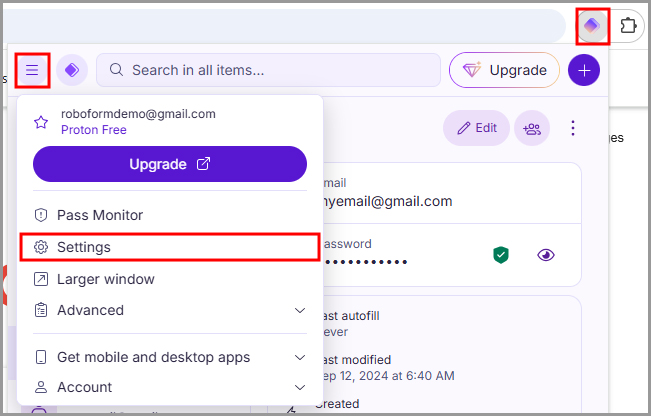Viewport: 651px width, 416px height.
Task: Click the browser extensions puzzle icon
Action: click(628, 26)
